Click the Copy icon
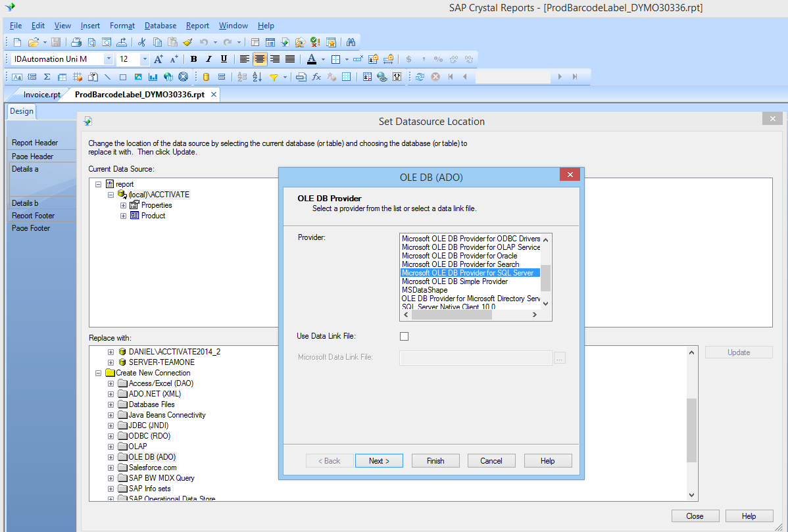Screen dimensions: 788x532 pyautogui.click(x=157, y=42)
